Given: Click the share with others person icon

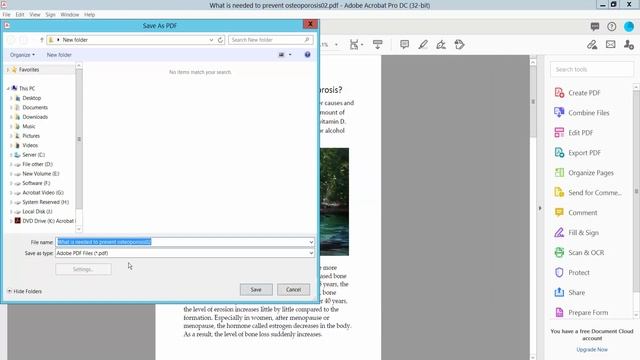Looking at the screenshot, I should point(629,44).
